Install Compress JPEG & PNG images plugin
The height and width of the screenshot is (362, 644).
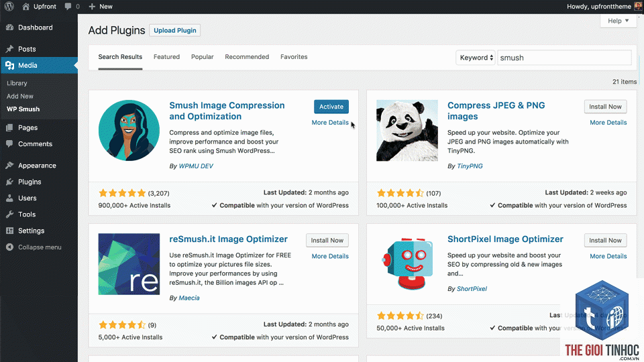[x=605, y=107]
